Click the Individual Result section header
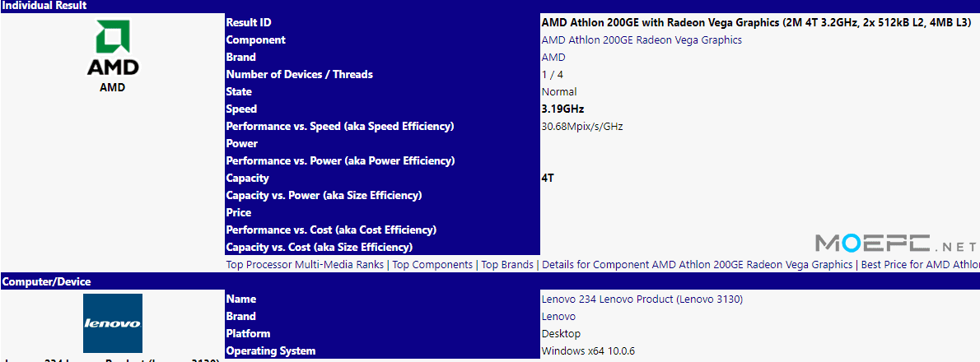This screenshot has height=362, width=980. coord(490,6)
